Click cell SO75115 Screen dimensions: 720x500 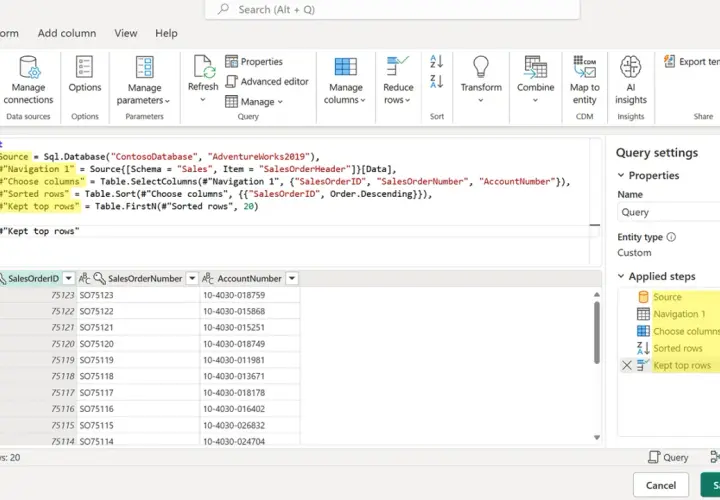[138, 425]
